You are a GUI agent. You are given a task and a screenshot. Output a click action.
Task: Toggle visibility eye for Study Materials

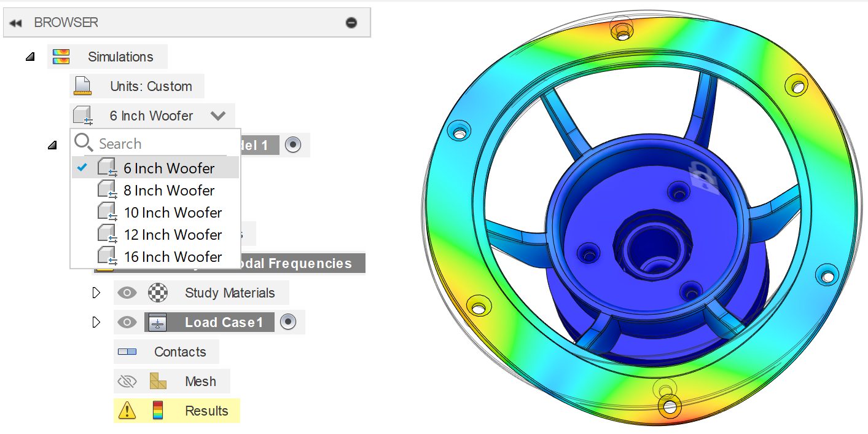pyautogui.click(x=127, y=293)
